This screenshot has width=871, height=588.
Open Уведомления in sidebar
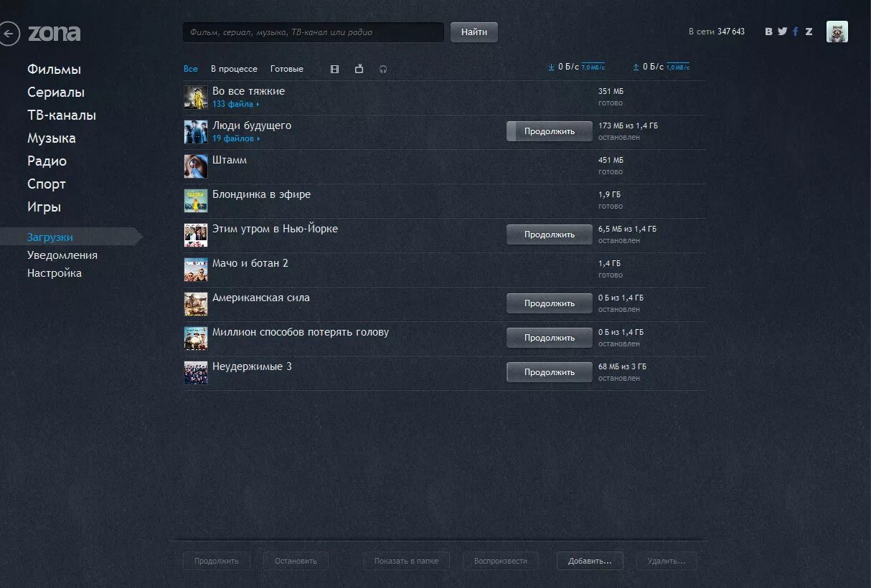tap(62, 255)
